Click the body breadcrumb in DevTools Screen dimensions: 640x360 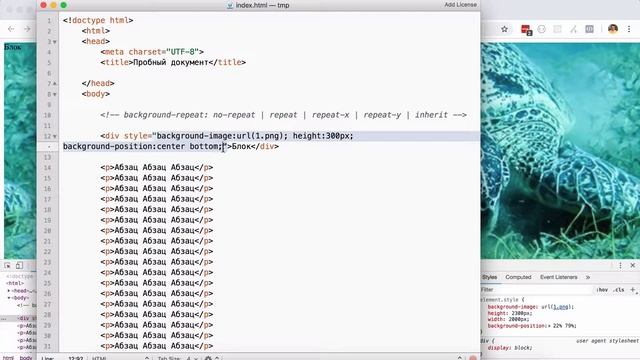pos(26,358)
